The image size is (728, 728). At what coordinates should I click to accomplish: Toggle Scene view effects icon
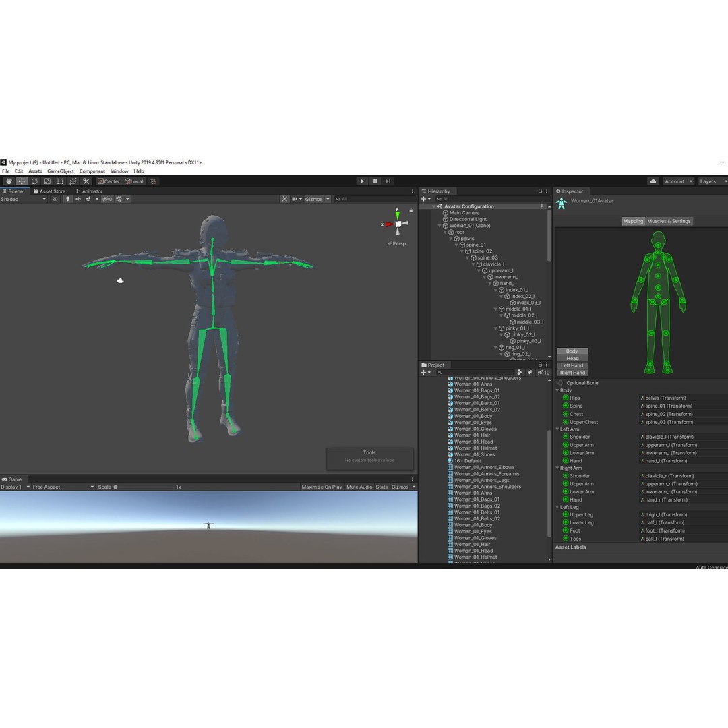click(x=88, y=199)
